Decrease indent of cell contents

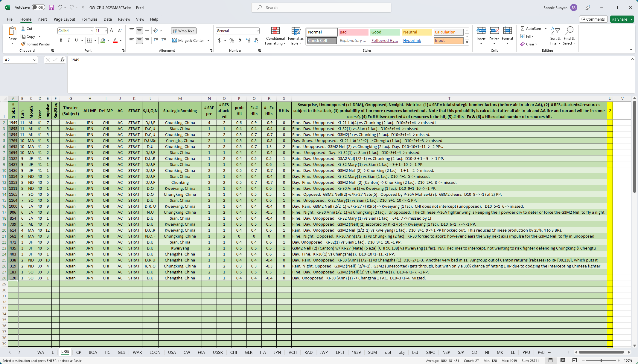156,40
